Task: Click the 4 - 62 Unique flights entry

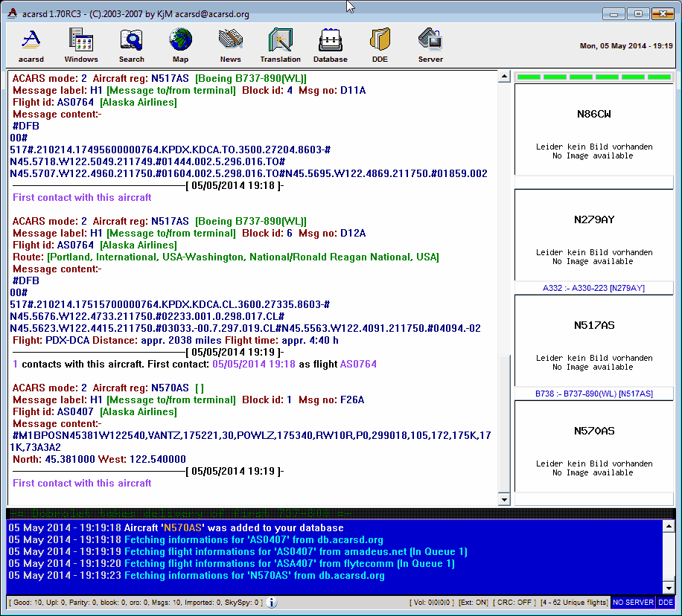Action: pos(574,602)
